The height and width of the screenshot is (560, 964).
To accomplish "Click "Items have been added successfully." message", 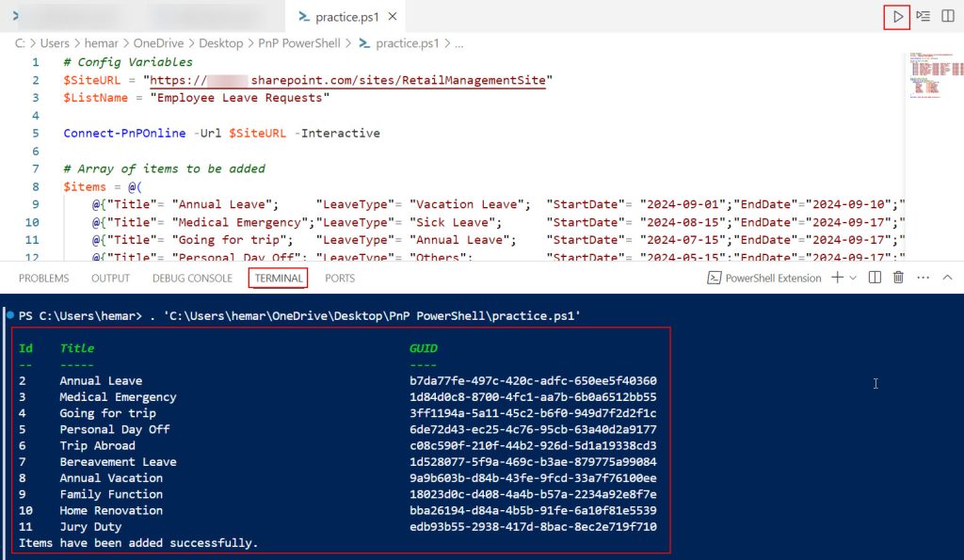I will (138, 543).
